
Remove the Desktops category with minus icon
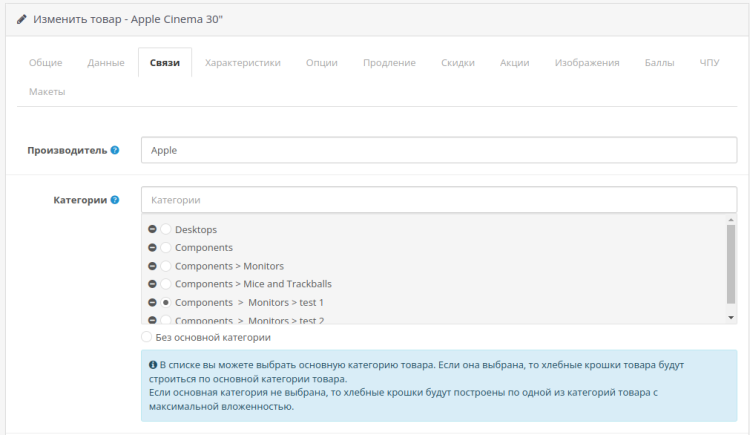pyautogui.click(x=153, y=230)
